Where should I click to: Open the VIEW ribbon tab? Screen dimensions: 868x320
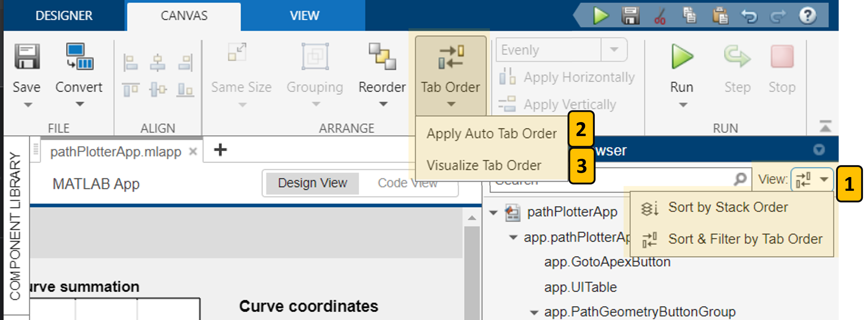(x=304, y=16)
